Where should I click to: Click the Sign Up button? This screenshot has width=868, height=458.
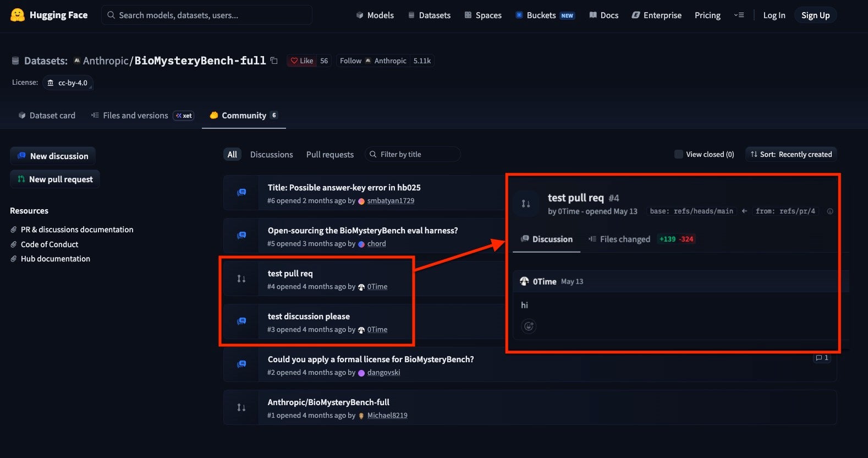815,15
